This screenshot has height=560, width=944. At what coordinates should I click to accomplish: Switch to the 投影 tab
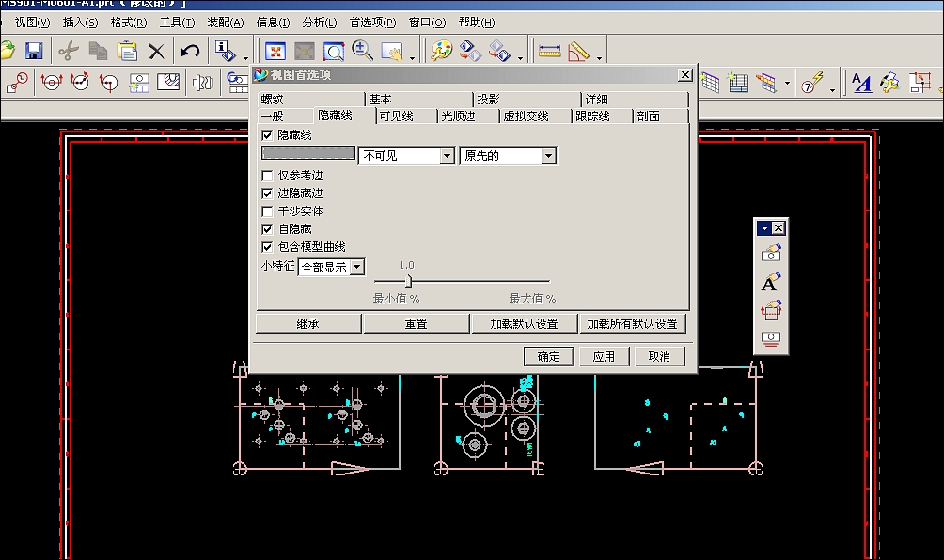pyautogui.click(x=527, y=100)
